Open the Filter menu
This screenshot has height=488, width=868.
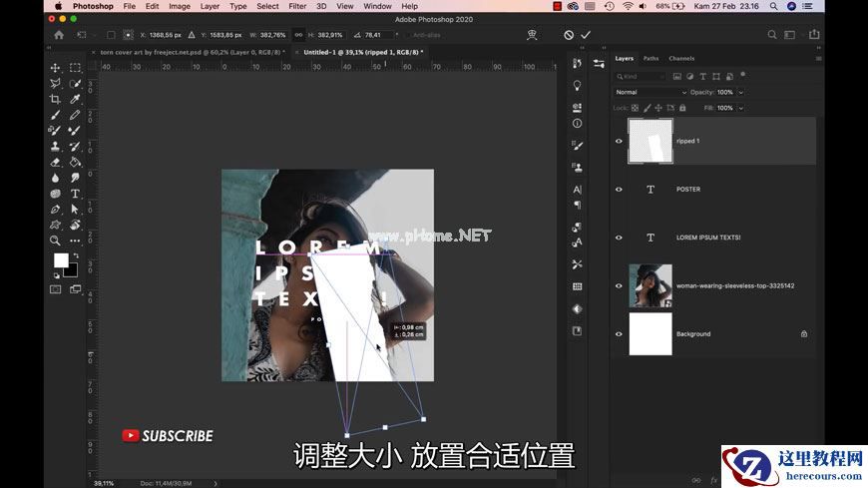297,6
